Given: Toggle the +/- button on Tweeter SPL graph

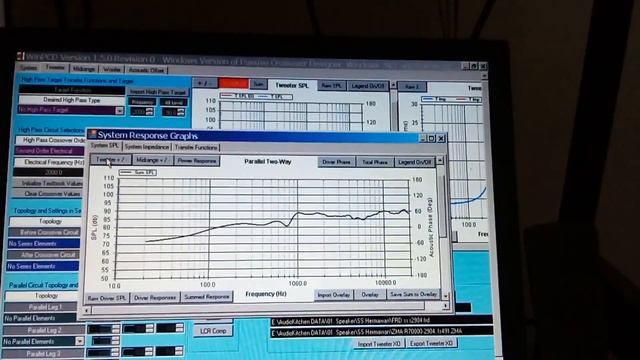Looking at the screenshot, I should (x=205, y=83).
